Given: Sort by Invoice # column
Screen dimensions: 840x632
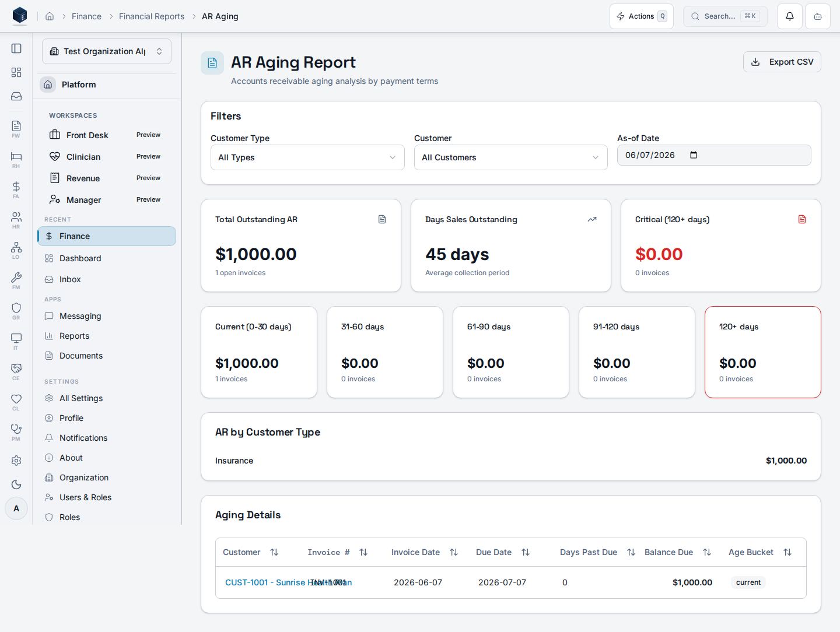Looking at the screenshot, I should pyautogui.click(x=337, y=552).
